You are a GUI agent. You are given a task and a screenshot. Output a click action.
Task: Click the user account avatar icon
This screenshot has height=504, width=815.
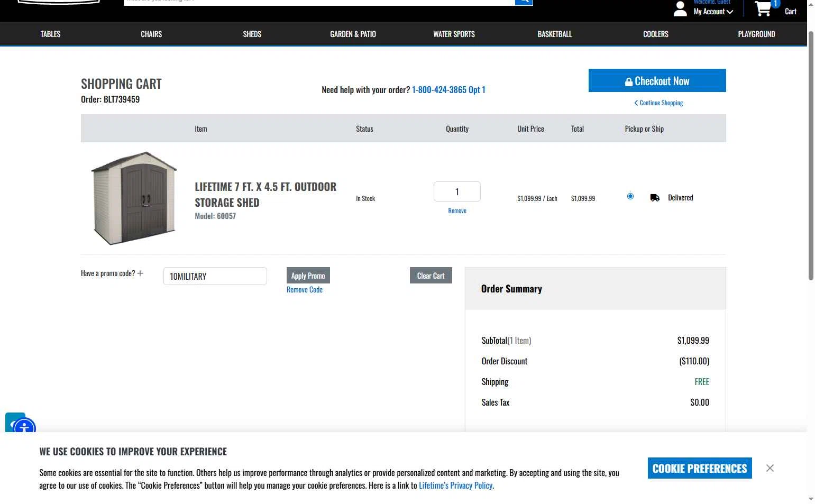(680, 8)
